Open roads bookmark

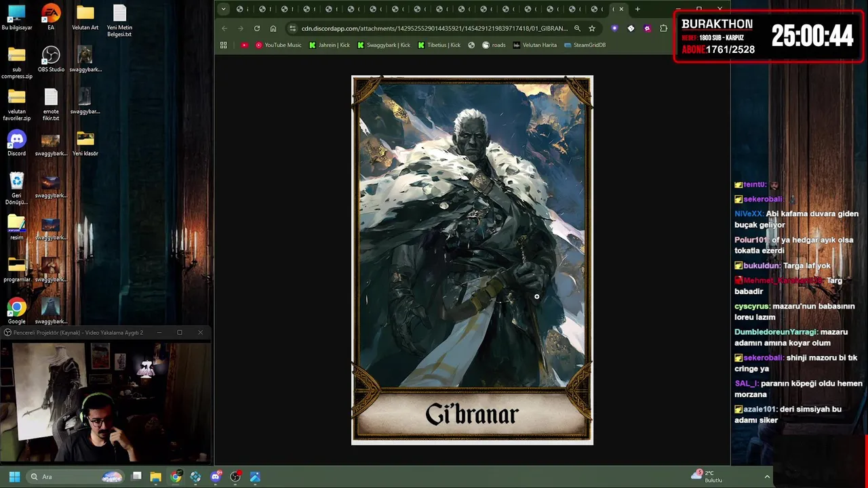494,45
